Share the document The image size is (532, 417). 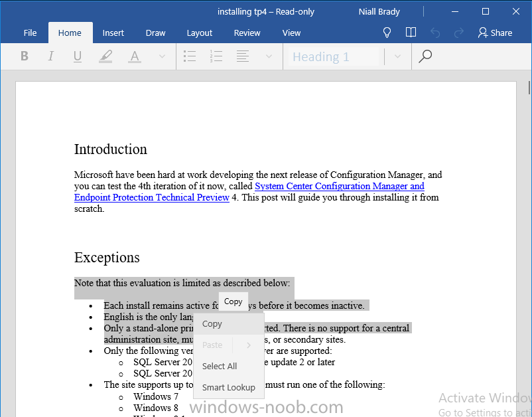click(x=495, y=33)
